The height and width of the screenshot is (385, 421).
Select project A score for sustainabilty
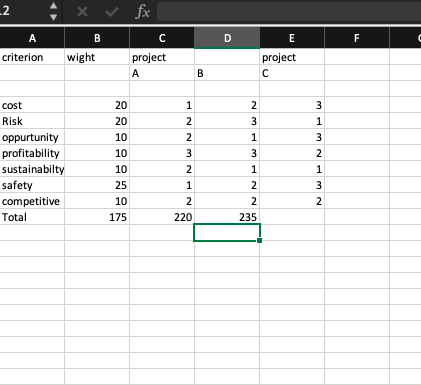[x=162, y=169]
